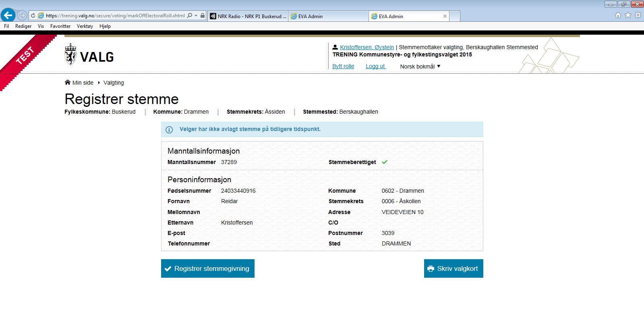The height and width of the screenshot is (312, 644).
Task: Click the Min side home icon
Action: (x=68, y=82)
